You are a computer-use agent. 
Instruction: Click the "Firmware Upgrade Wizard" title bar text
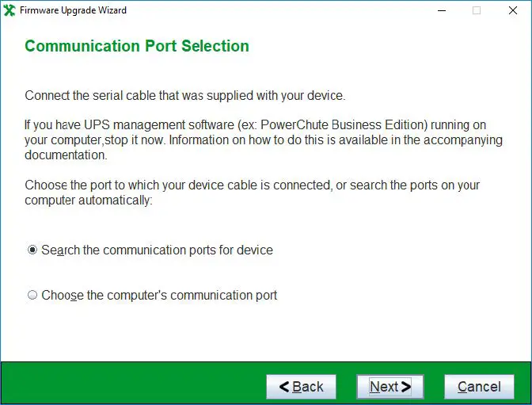(73, 10)
